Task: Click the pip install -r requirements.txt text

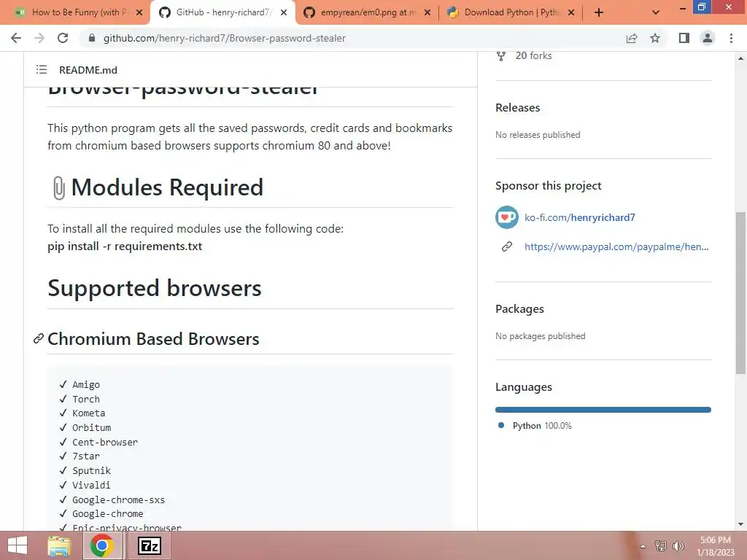Action: click(x=125, y=246)
